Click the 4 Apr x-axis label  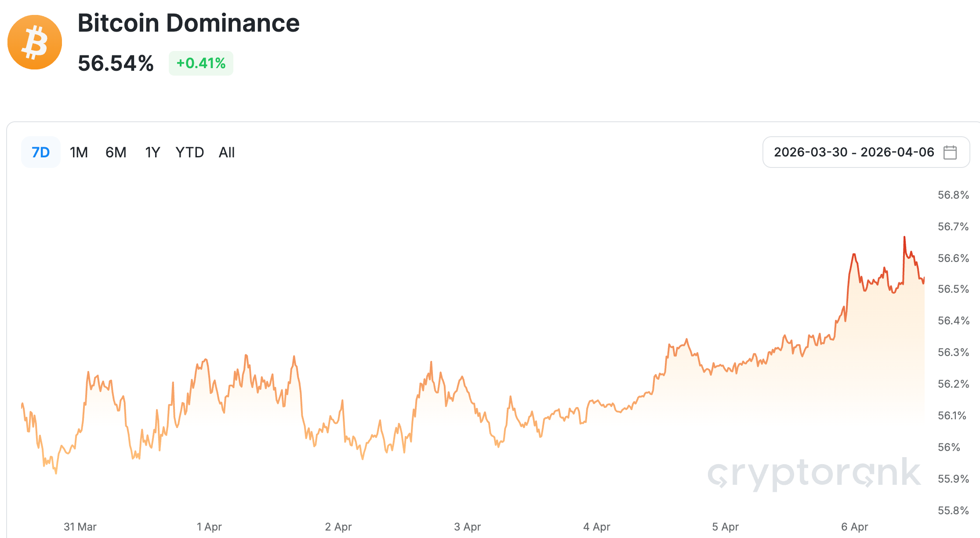(x=596, y=527)
